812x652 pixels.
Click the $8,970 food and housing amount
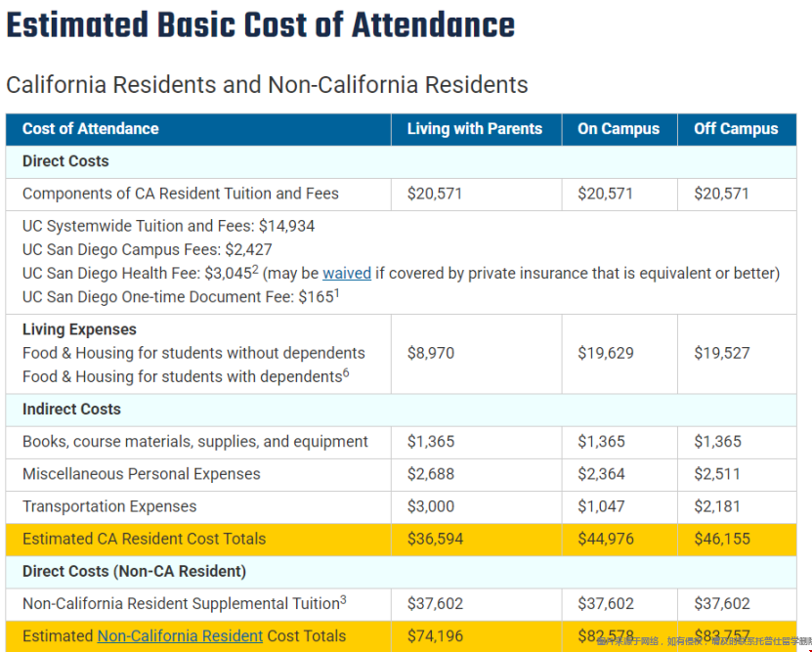click(431, 353)
